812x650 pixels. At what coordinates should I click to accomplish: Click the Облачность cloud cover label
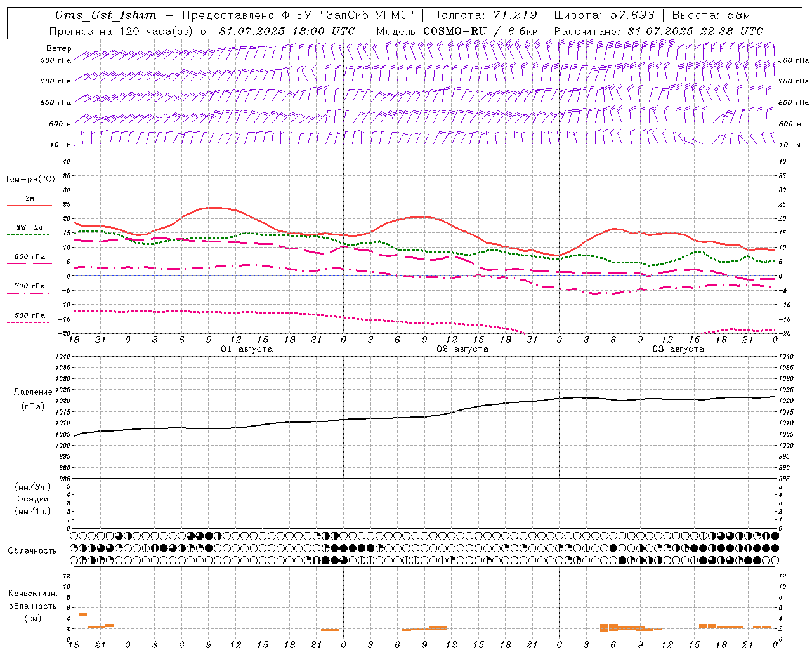point(32,551)
